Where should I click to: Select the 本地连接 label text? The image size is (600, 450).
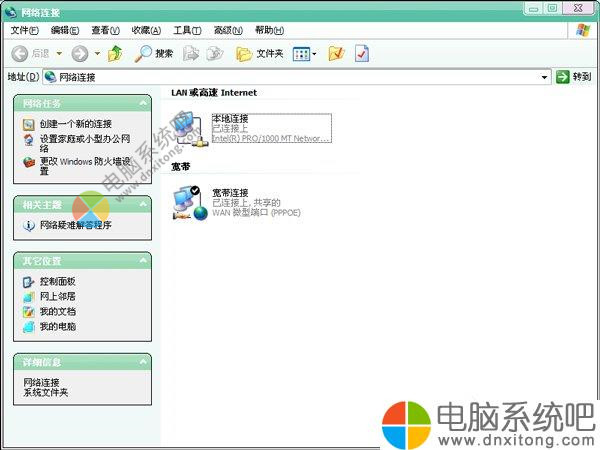230,119
